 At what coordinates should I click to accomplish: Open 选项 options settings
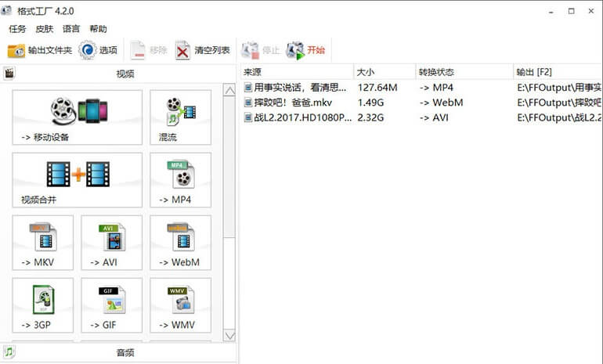[98, 50]
